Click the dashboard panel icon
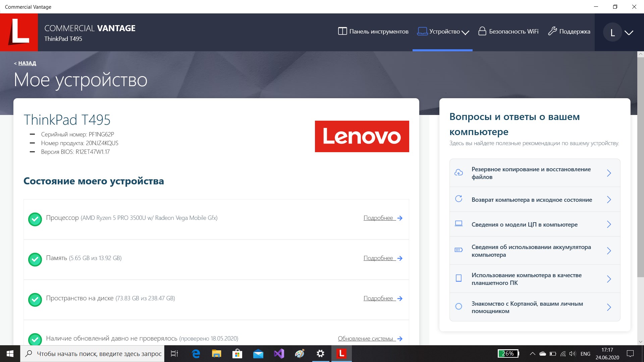 [342, 31]
